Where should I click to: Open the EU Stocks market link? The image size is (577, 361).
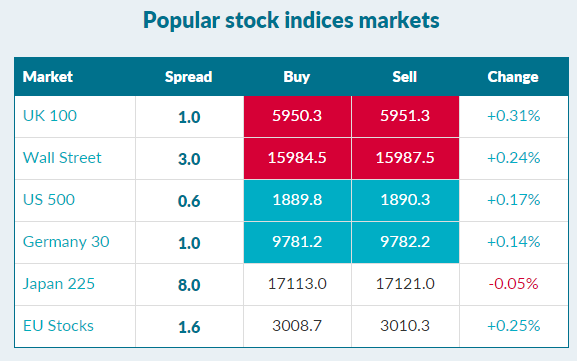58,326
